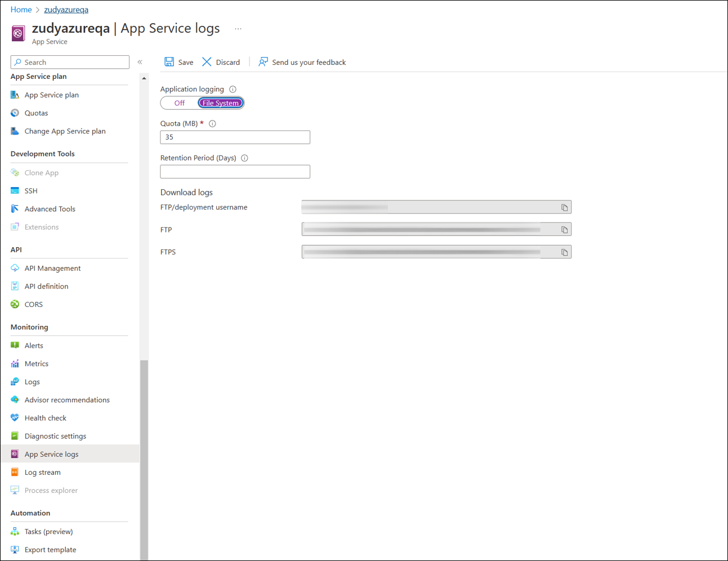The height and width of the screenshot is (561, 728).
Task: Copy the FTP address value
Action: pyautogui.click(x=564, y=229)
